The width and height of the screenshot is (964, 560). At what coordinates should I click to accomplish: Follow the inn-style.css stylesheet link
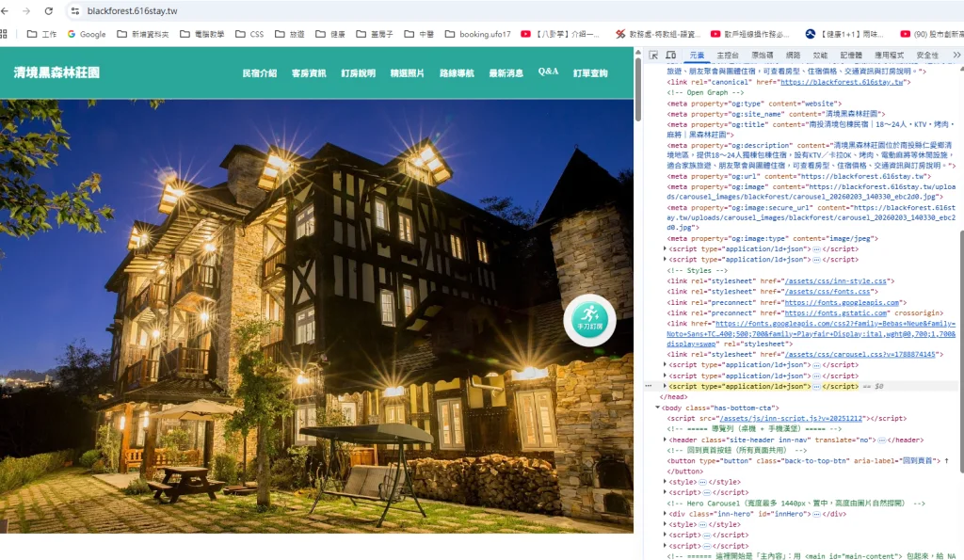[835, 281]
